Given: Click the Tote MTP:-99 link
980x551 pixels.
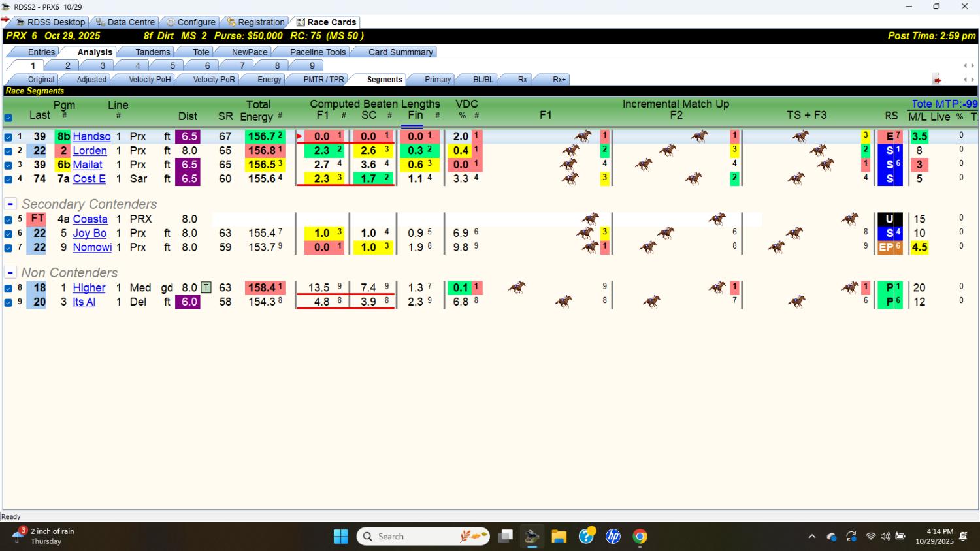Looking at the screenshot, I should click(944, 104).
